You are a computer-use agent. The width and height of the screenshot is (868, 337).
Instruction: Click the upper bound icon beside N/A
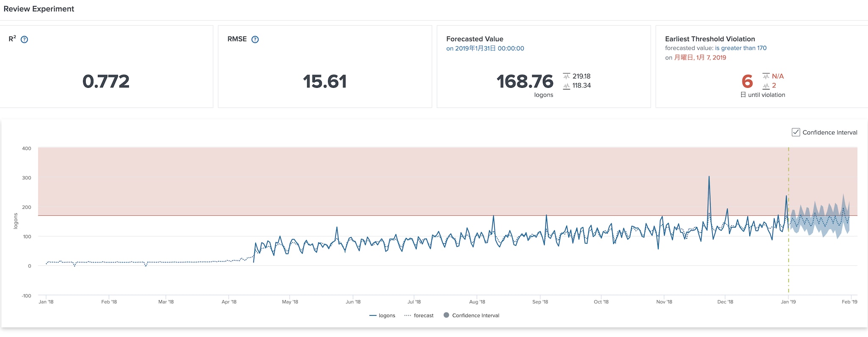point(766,76)
